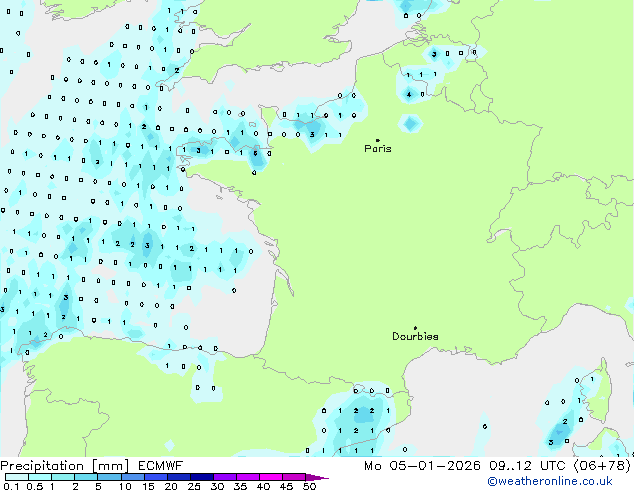Click the over-50 mm legend arrow tip
This screenshot has width=634, height=490.
coord(317,477)
